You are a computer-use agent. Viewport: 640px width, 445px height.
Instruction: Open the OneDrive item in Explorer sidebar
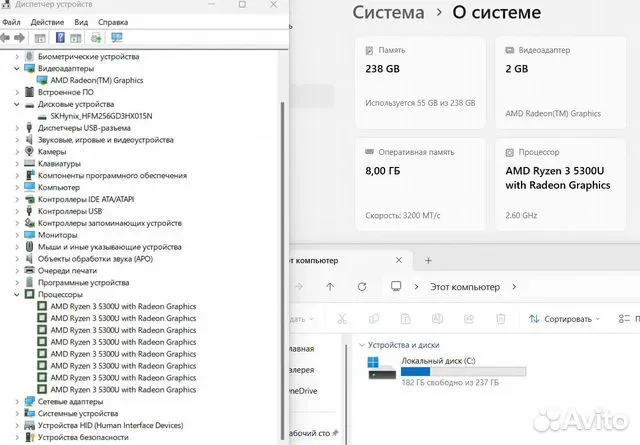pos(302,391)
